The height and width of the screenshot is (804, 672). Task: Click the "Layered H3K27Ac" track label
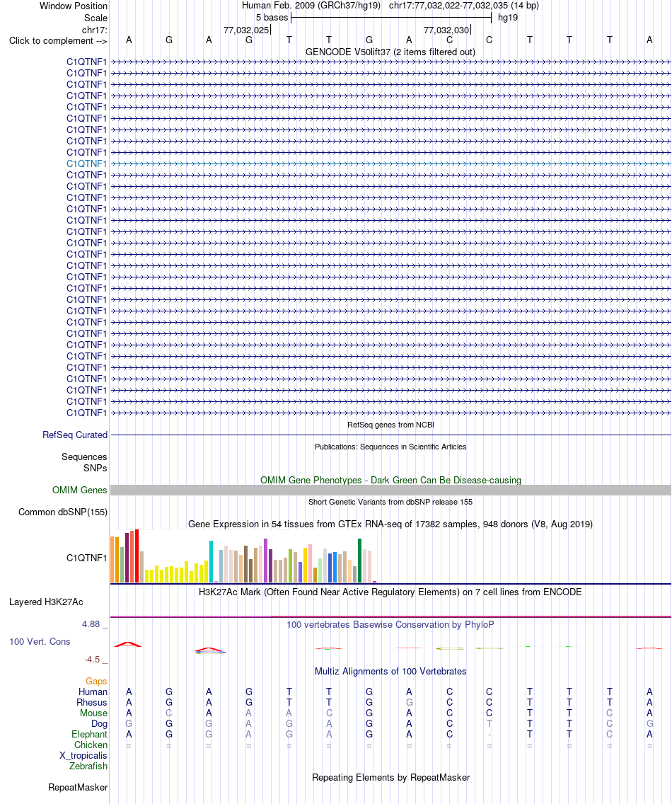46,602
